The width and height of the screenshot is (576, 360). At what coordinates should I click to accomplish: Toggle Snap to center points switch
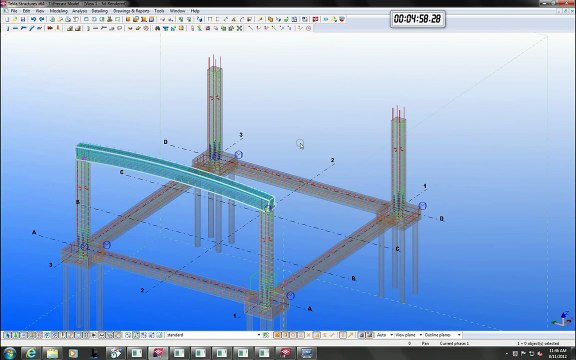[293, 335]
